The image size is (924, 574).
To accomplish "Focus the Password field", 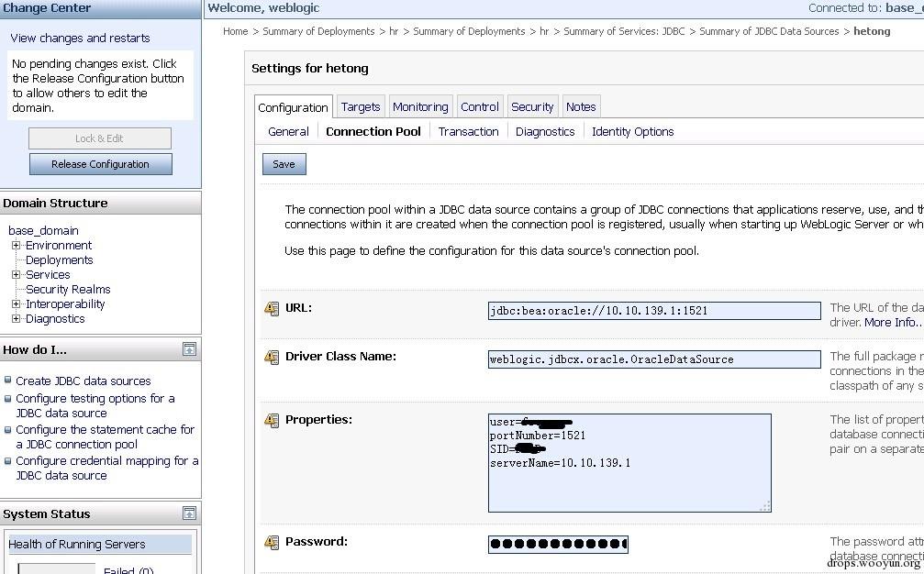I will (x=558, y=544).
